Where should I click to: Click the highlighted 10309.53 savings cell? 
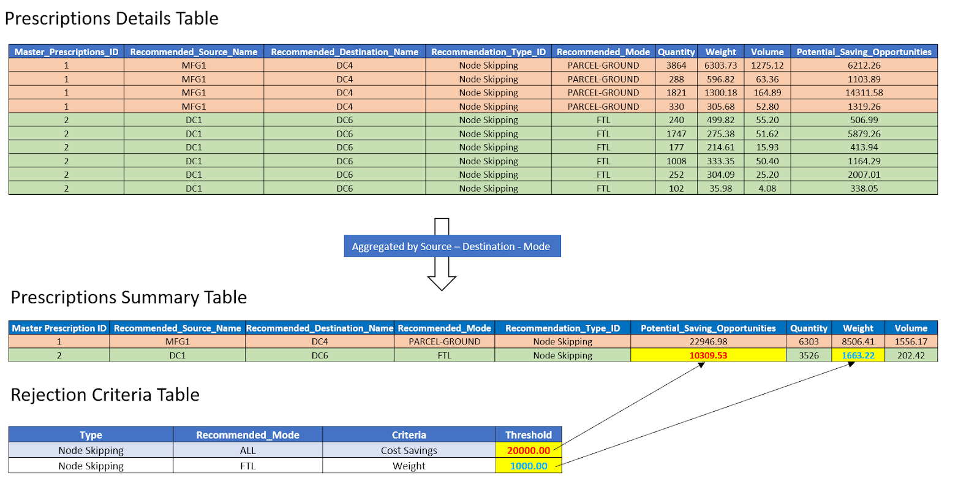click(x=708, y=355)
